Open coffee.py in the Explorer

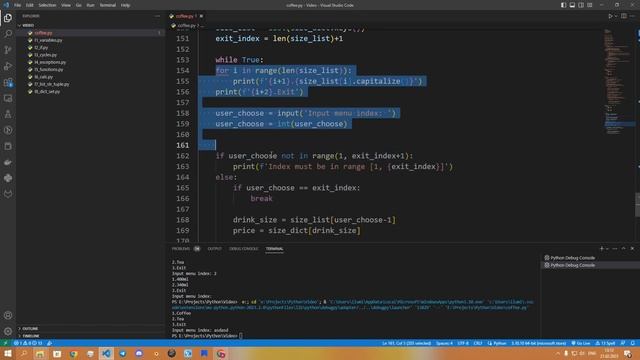(43, 33)
